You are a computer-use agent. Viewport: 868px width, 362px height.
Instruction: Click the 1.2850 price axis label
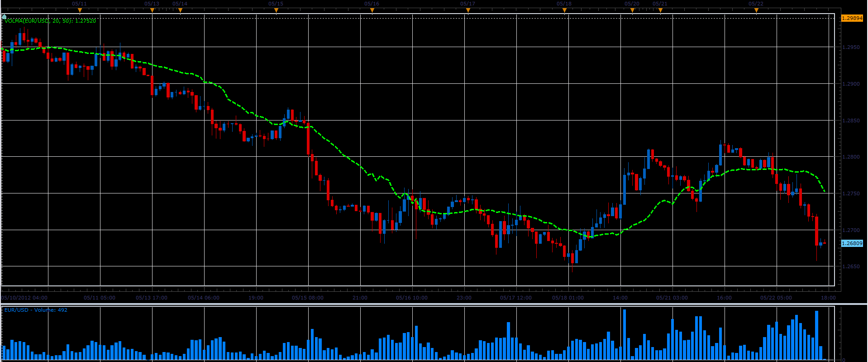(x=851, y=121)
